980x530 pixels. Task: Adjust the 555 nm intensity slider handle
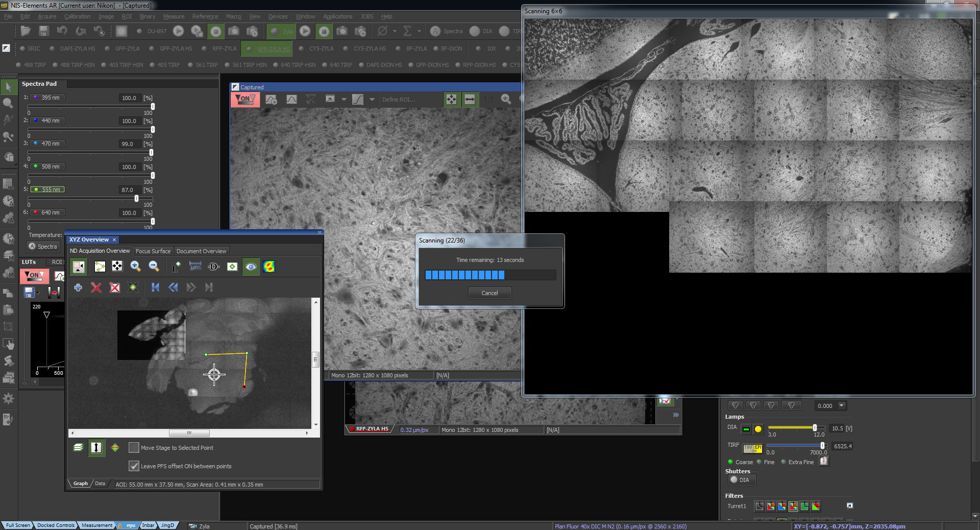coord(136,199)
